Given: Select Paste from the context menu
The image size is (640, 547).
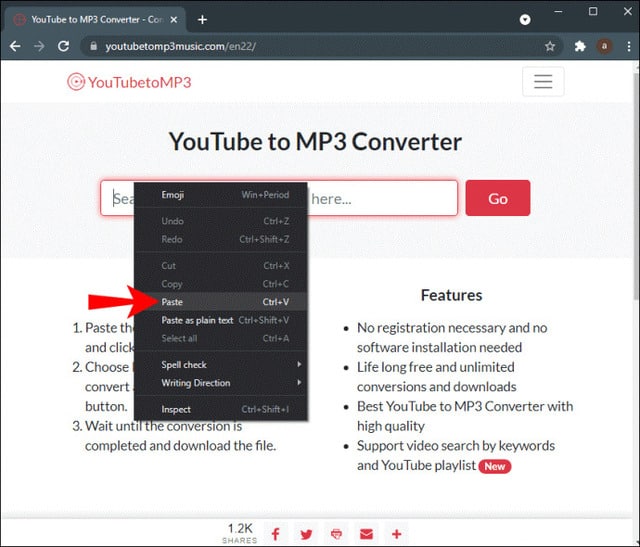Looking at the screenshot, I should pyautogui.click(x=221, y=302).
